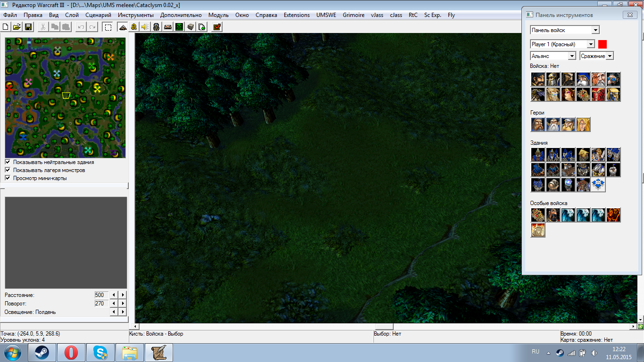Select the Peasant unit in palette
This screenshot has height=362, width=644.
pos(538,79)
